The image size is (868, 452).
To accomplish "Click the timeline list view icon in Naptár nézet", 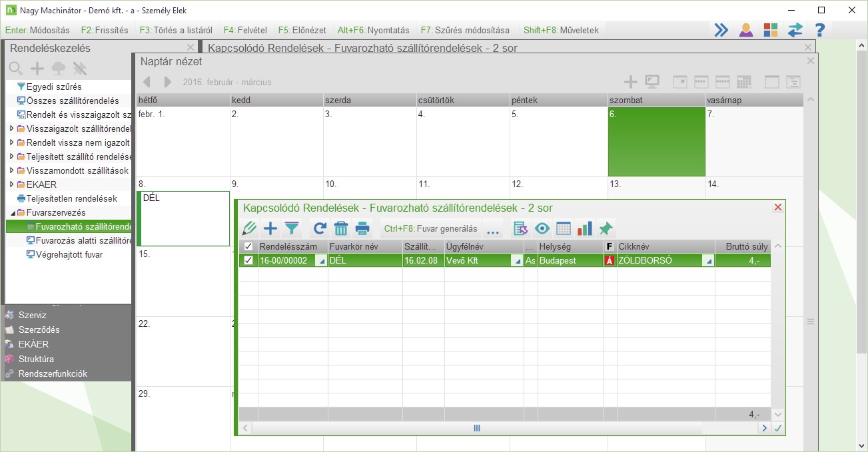I will 793,82.
